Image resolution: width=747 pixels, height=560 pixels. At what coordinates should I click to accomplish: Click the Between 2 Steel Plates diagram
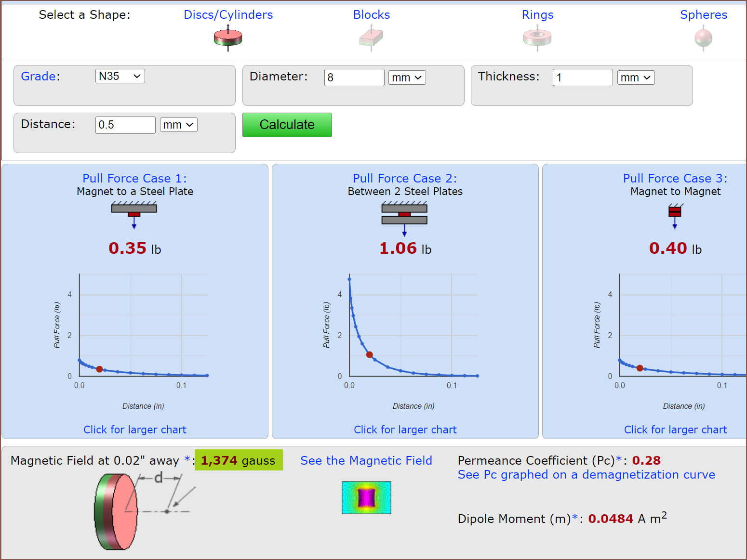coord(404,218)
